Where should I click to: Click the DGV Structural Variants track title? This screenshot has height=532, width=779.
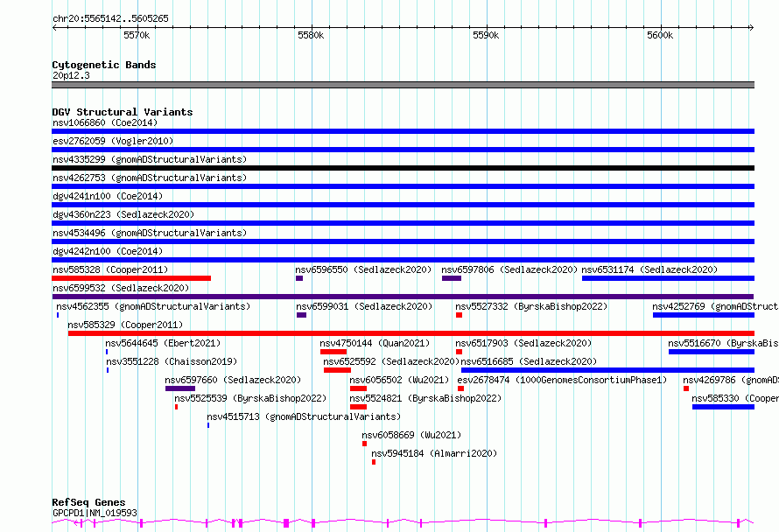point(123,112)
